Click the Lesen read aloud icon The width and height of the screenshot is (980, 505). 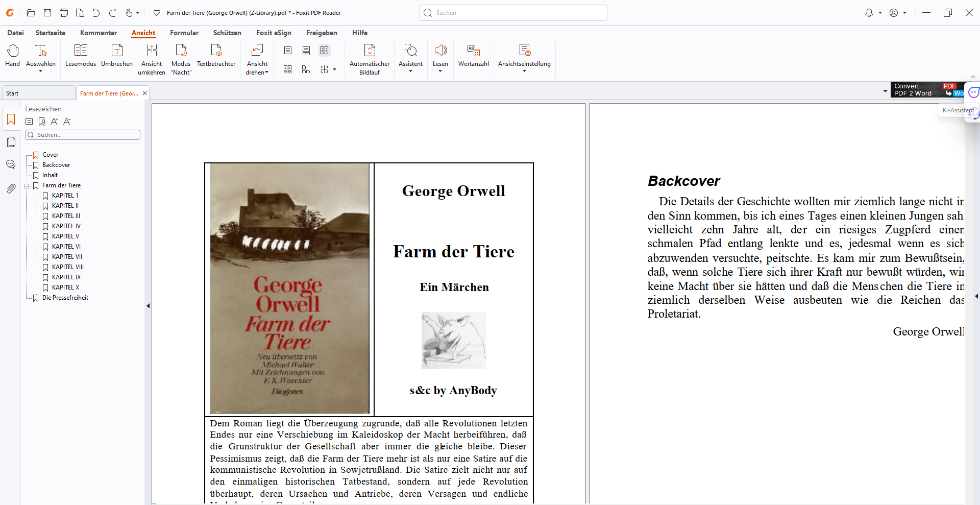click(440, 50)
